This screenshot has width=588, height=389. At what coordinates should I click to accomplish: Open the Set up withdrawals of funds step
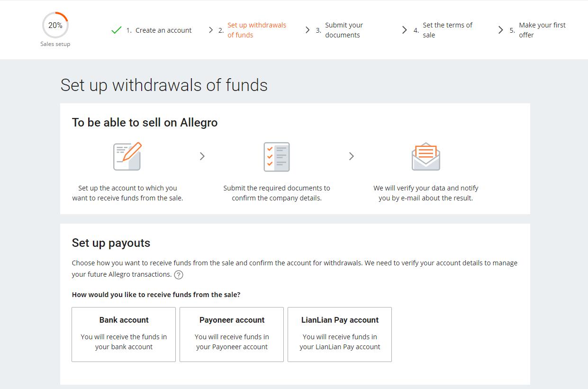pyautogui.click(x=257, y=30)
